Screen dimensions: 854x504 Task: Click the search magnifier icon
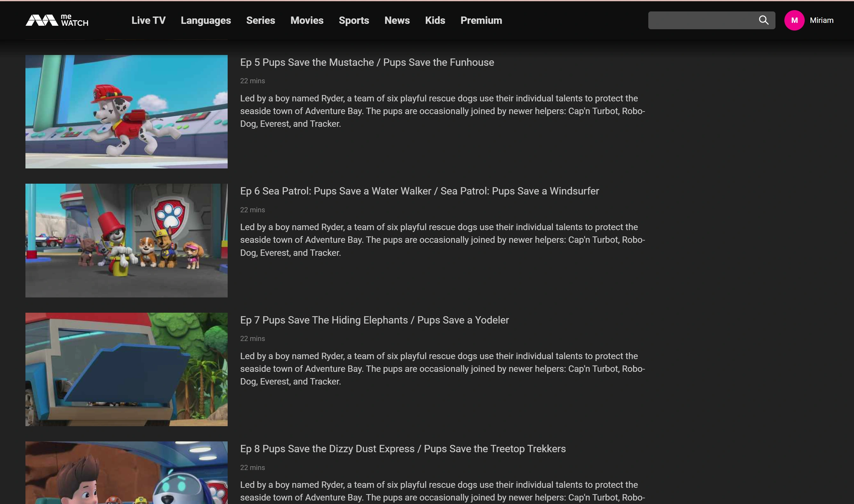tap(763, 20)
